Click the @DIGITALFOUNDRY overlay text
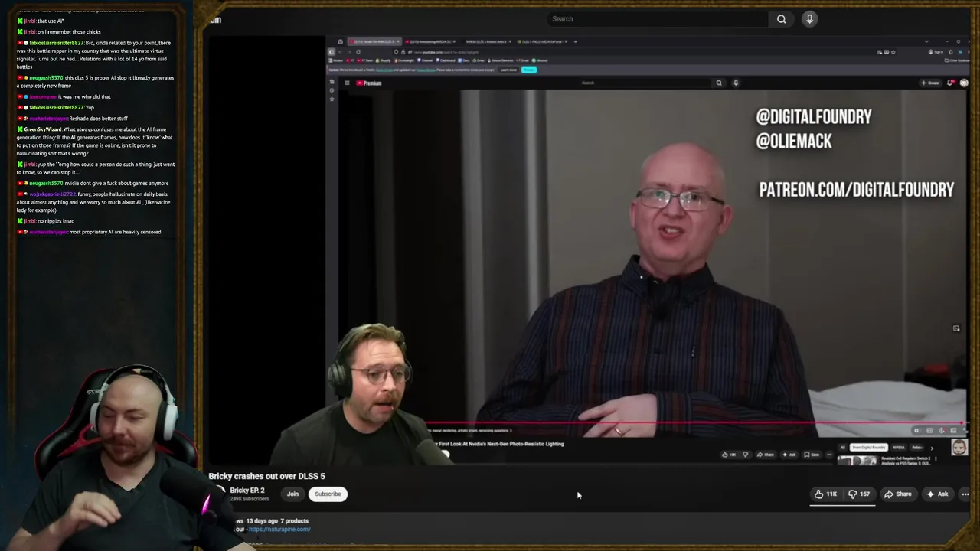The height and width of the screenshot is (551, 980). 814,117
